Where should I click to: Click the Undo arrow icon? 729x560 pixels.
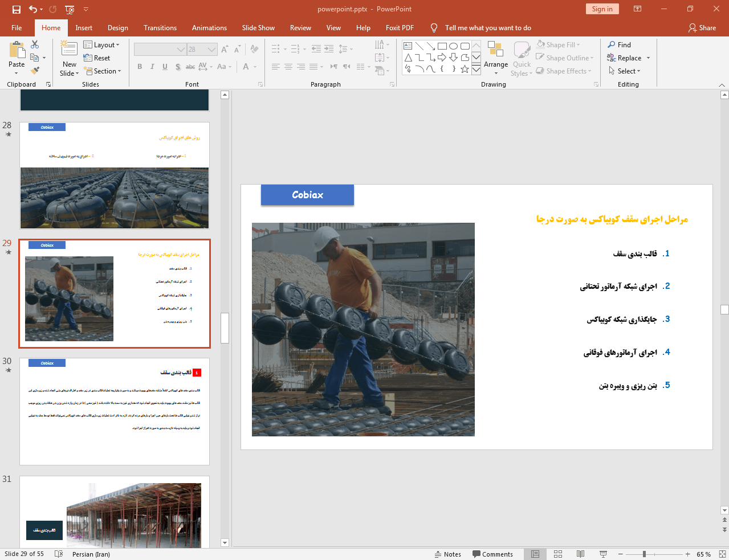tap(32, 9)
